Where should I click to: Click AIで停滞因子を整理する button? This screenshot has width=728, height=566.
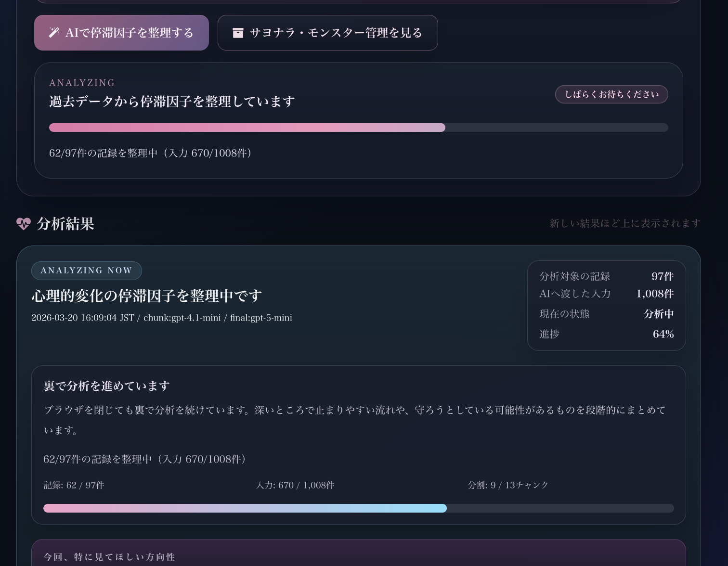pos(121,32)
